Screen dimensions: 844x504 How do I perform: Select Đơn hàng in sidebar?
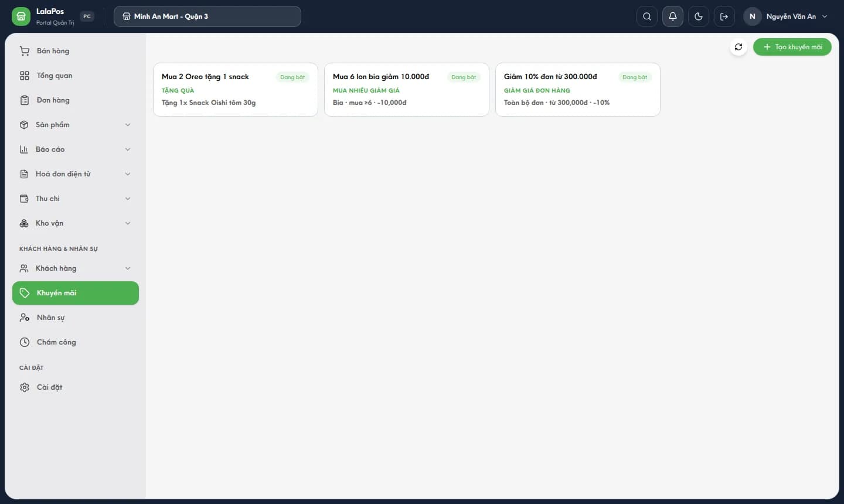pos(76,100)
